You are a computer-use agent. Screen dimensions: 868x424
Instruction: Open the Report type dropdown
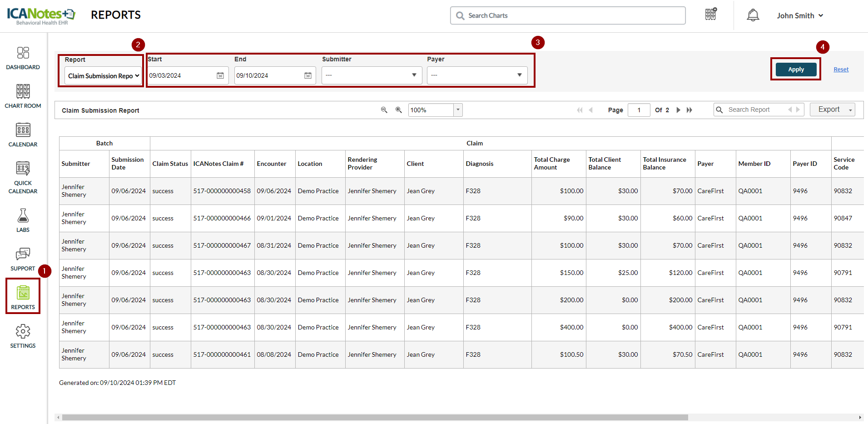point(103,76)
